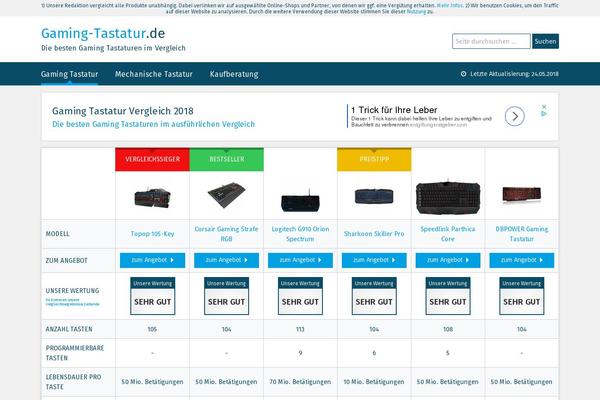The width and height of the screenshot is (600, 400).
Task: Click the ad's circular arrow button
Action: point(514,116)
